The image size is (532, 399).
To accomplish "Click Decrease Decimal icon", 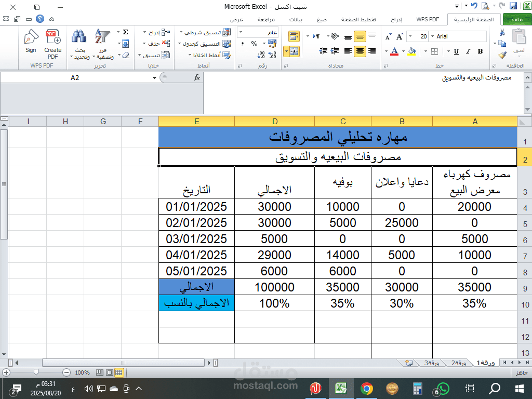I will (x=261, y=55).
